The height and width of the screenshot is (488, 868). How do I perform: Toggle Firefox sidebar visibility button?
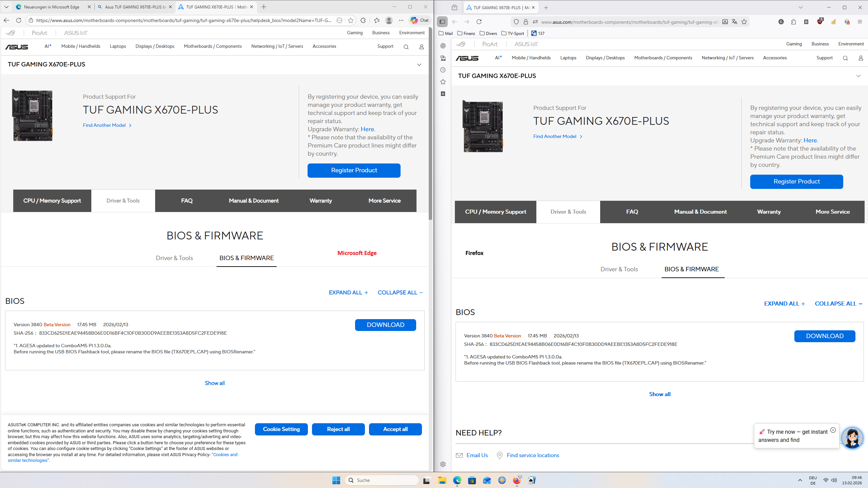pyautogui.click(x=442, y=22)
